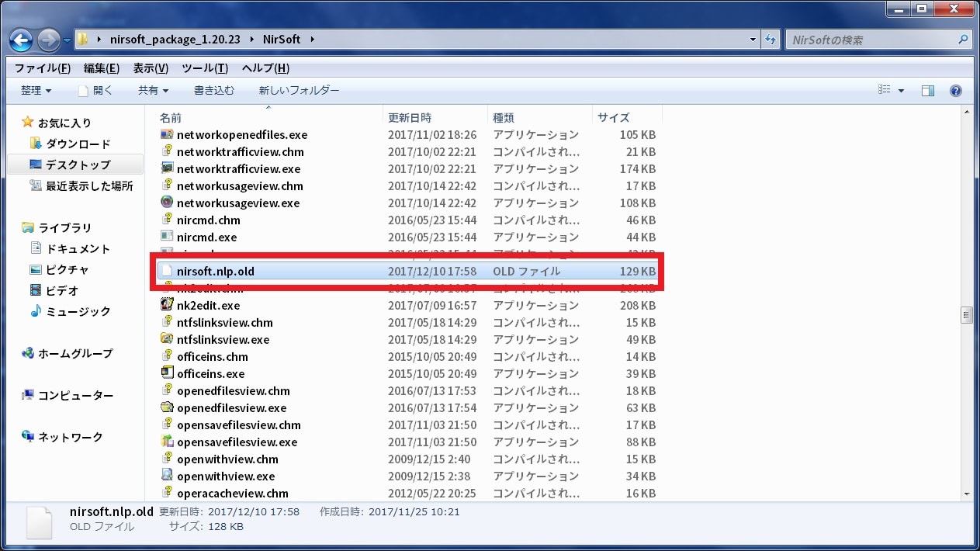Click ntfslinksview.exe file icon
The width and height of the screenshot is (980, 551).
tap(166, 339)
